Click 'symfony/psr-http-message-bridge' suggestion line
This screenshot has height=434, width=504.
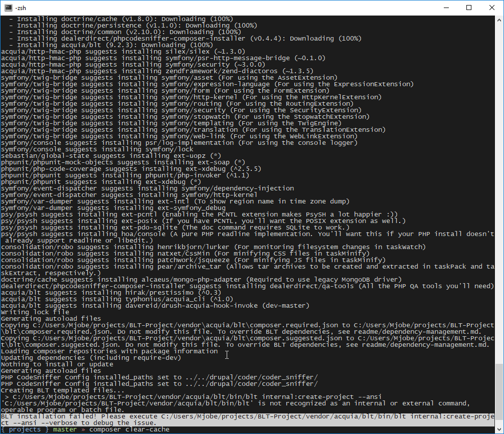163,58
